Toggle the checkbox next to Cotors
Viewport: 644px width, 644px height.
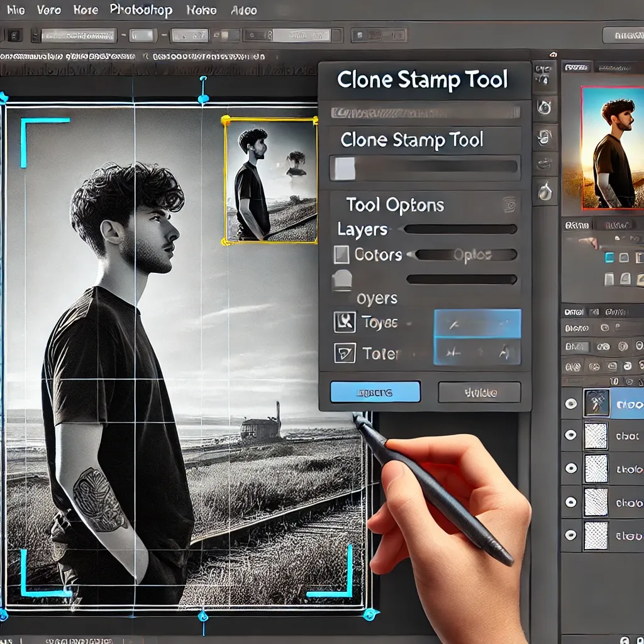tap(341, 255)
